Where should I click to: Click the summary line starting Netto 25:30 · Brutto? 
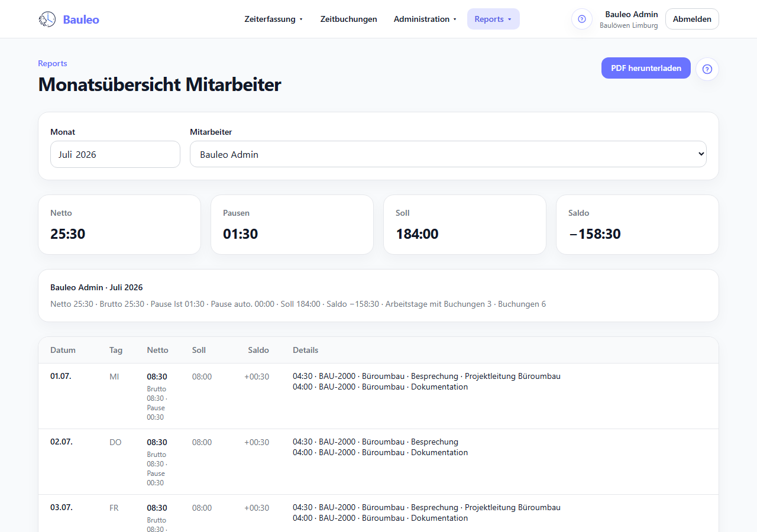tap(298, 304)
